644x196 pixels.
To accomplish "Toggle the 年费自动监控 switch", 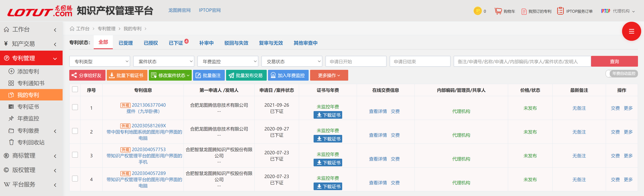I will tap(621, 74).
